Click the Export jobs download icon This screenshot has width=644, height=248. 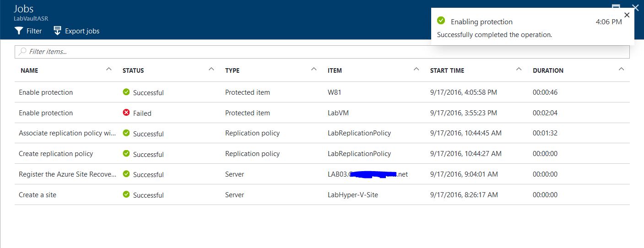click(57, 31)
